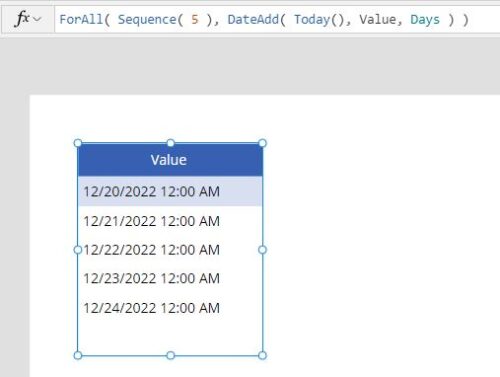The image size is (500, 377).
Task: Click the top-right resize handle of table
Action: pos(262,143)
